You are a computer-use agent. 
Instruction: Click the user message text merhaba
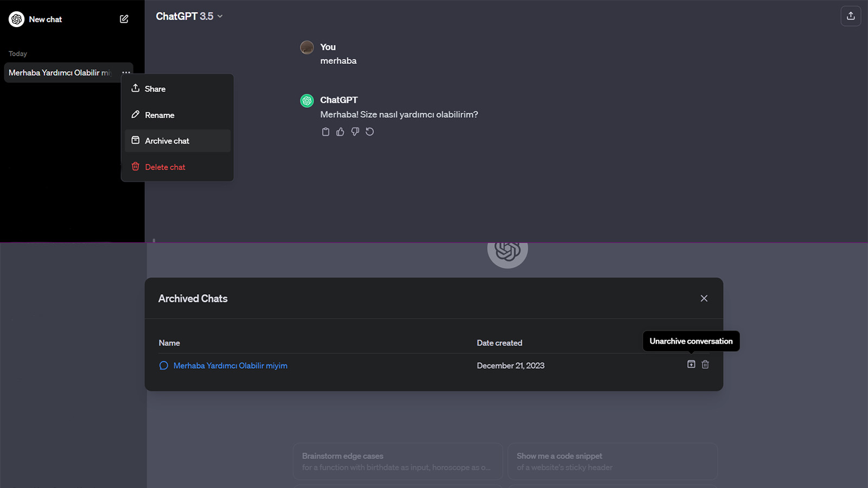click(339, 61)
